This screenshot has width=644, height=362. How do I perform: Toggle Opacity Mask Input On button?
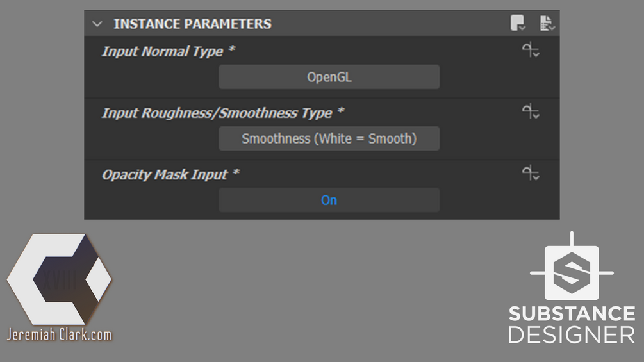(329, 200)
